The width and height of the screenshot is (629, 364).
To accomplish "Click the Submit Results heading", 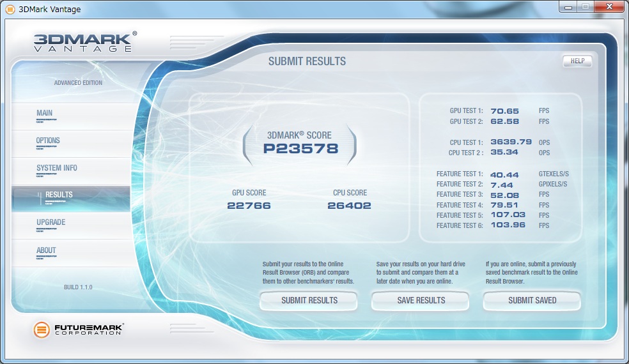I will click(307, 61).
